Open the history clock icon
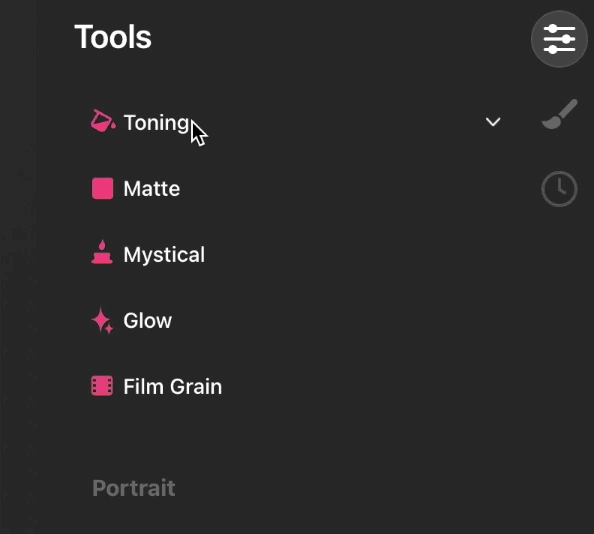The height and width of the screenshot is (534, 594). tap(560, 189)
